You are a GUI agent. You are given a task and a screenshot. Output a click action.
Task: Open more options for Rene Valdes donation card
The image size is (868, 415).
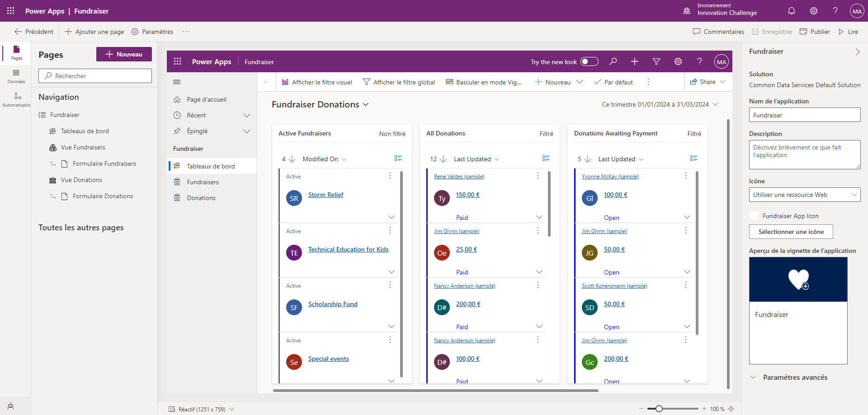(538, 176)
